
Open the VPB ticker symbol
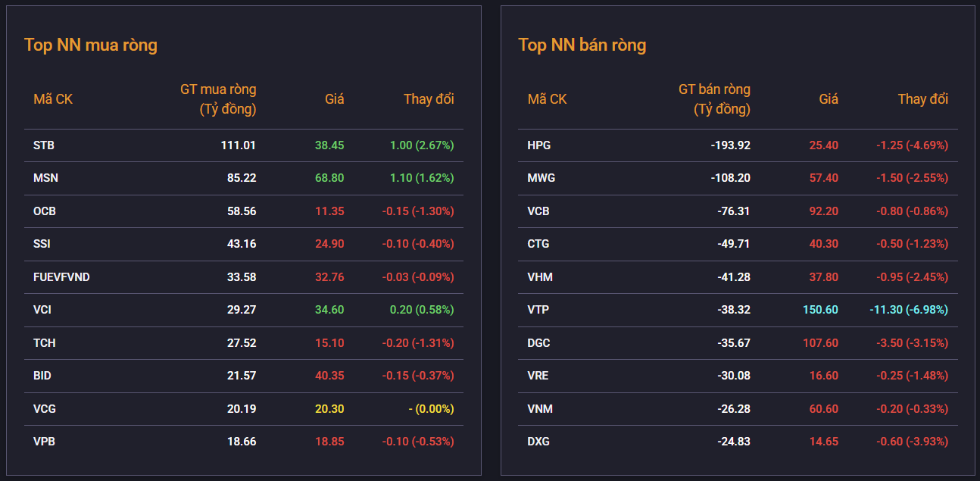click(44, 442)
